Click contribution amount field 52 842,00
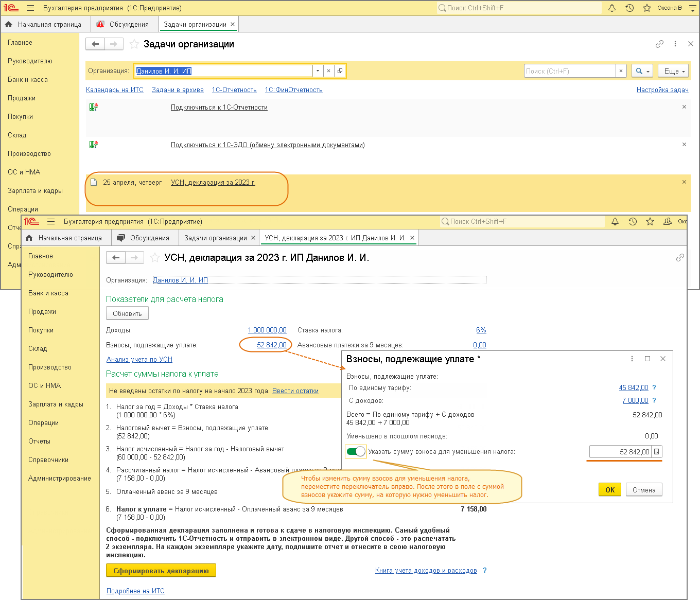 [620, 452]
